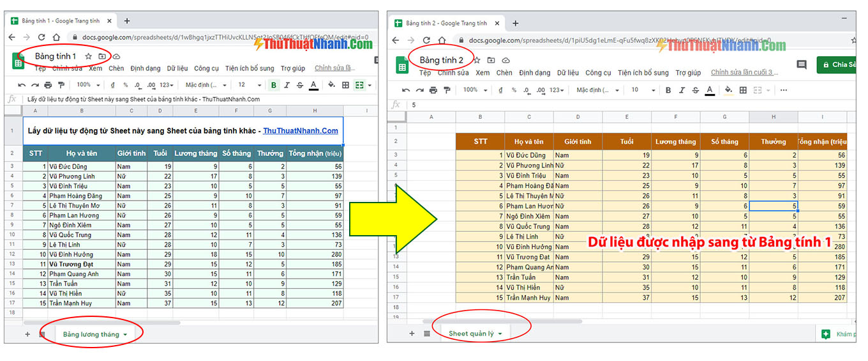Image resolution: width=868 pixels, height=361 pixels.
Task: Click ThuThuatNhanh.Com link in row 1
Action: click(x=300, y=131)
